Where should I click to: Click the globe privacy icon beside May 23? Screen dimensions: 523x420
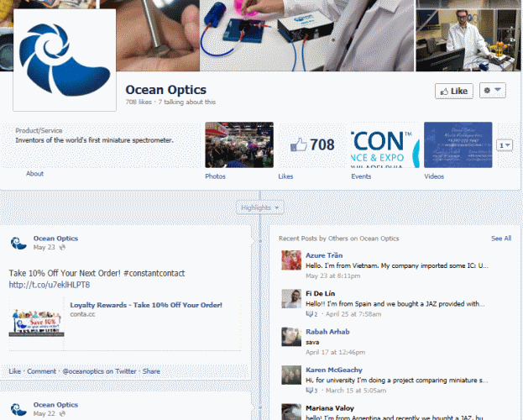[62, 248]
